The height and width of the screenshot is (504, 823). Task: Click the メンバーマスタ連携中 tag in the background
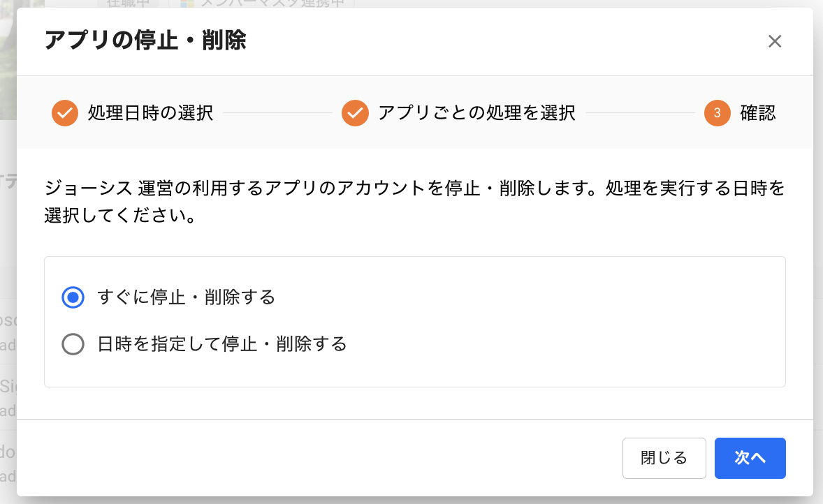261,3
